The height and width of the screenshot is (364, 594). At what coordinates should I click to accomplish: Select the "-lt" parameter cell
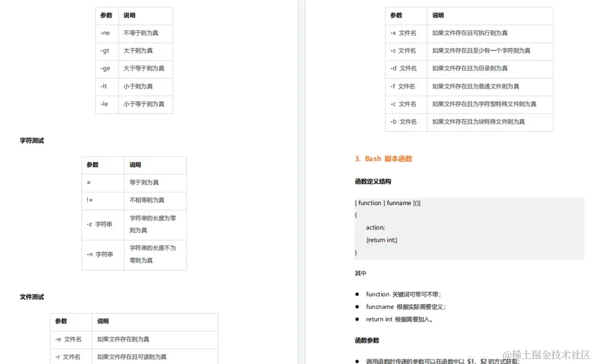coord(105,86)
